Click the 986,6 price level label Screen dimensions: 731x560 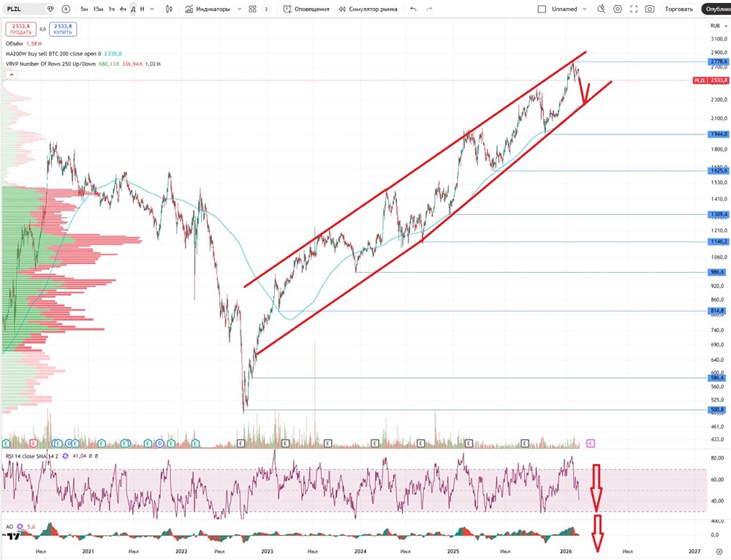pos(719,272)
